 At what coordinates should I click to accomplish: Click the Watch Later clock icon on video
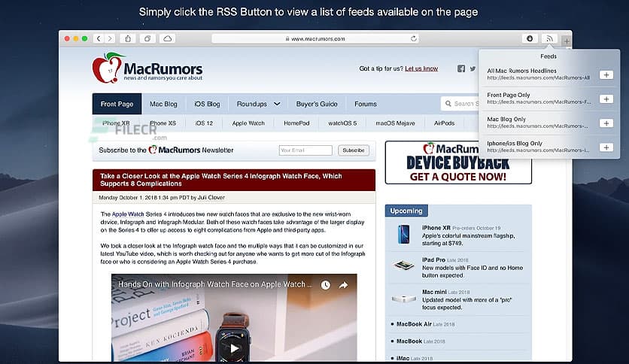point(325,285)
